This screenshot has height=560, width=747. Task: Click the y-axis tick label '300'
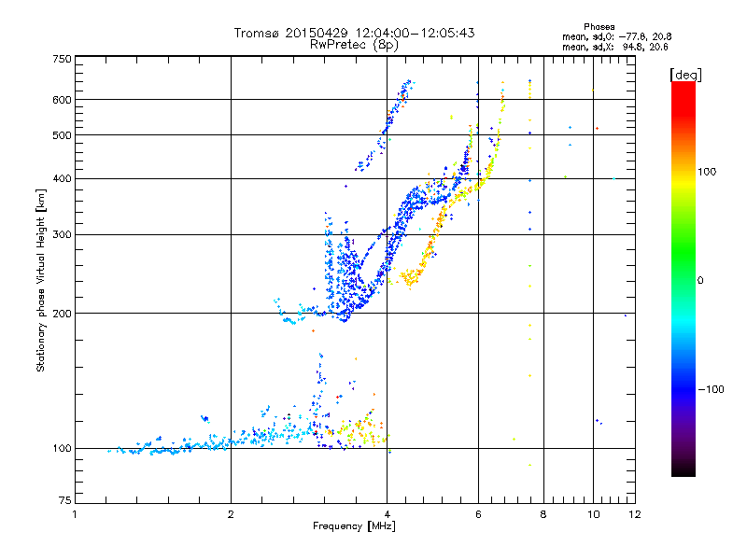62,234
